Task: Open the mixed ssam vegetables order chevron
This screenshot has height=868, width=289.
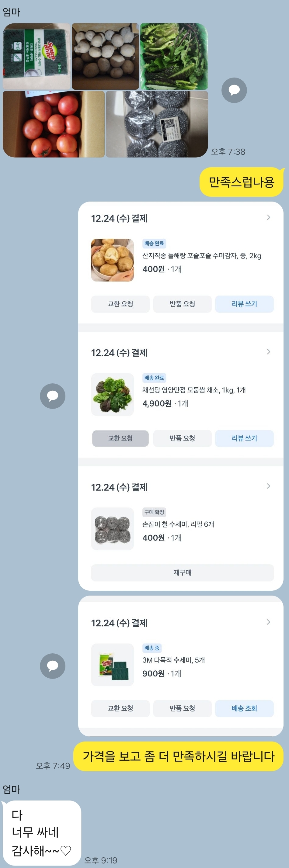Action: (x=268, y=352)
